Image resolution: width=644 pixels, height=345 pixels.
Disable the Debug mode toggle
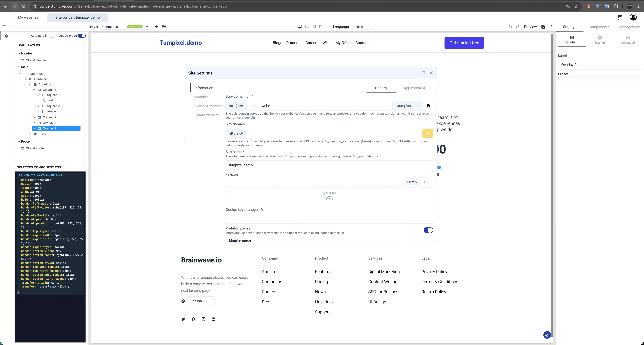click(82, 35)
